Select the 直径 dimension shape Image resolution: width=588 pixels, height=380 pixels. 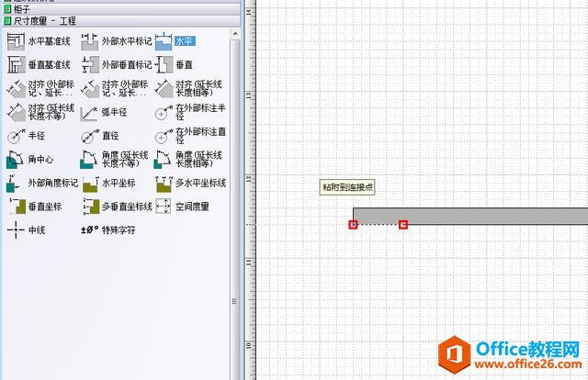pos(100,136)
